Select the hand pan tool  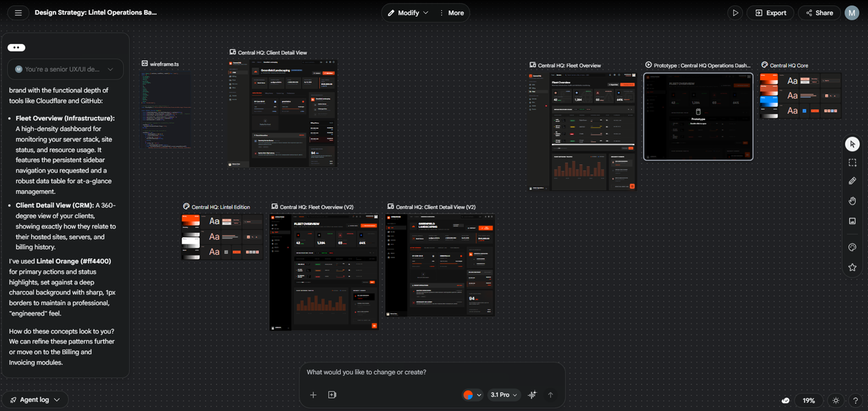(852, 200)
